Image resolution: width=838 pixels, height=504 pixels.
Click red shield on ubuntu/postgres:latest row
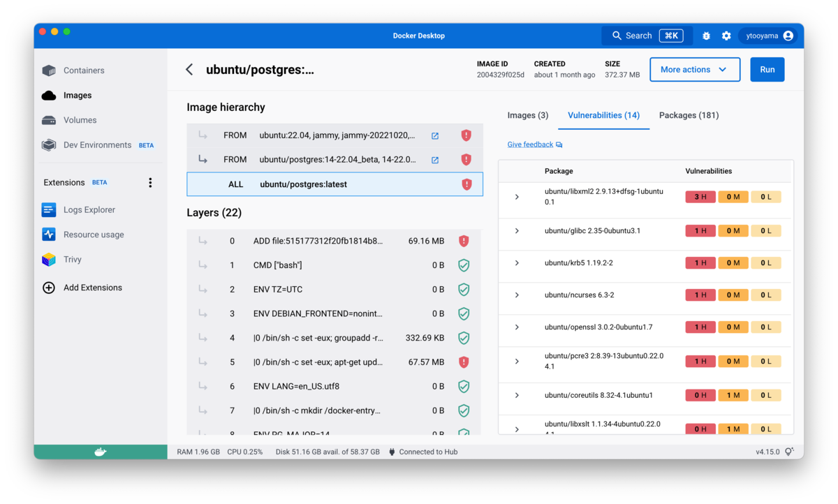[466, 184]
